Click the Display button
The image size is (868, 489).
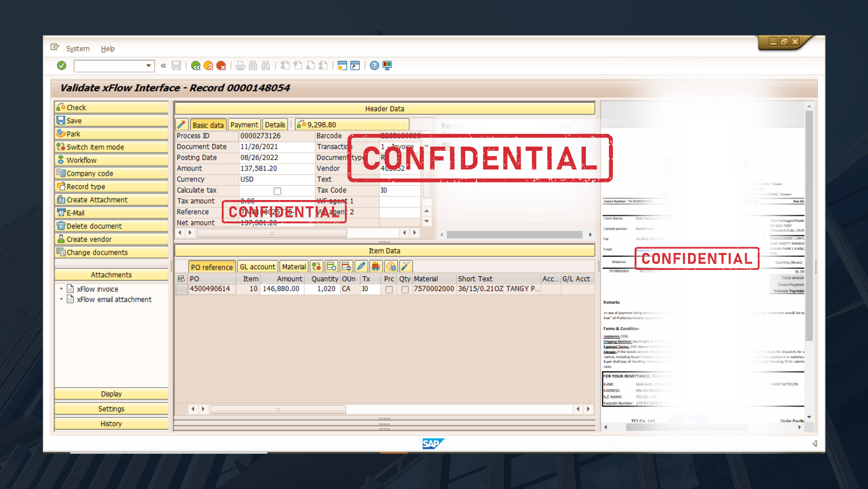click(x=111, y=394)
